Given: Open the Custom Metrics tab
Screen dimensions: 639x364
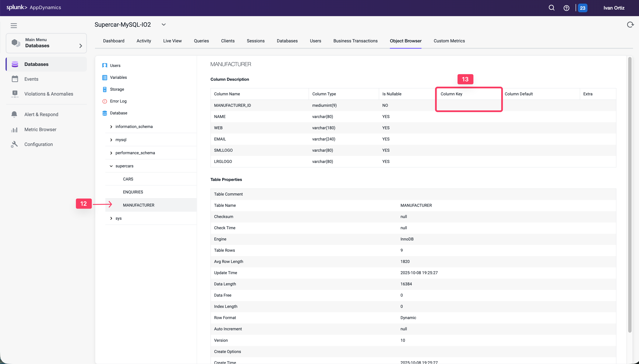Looking at the screenshot, I should tap(449, 41).
